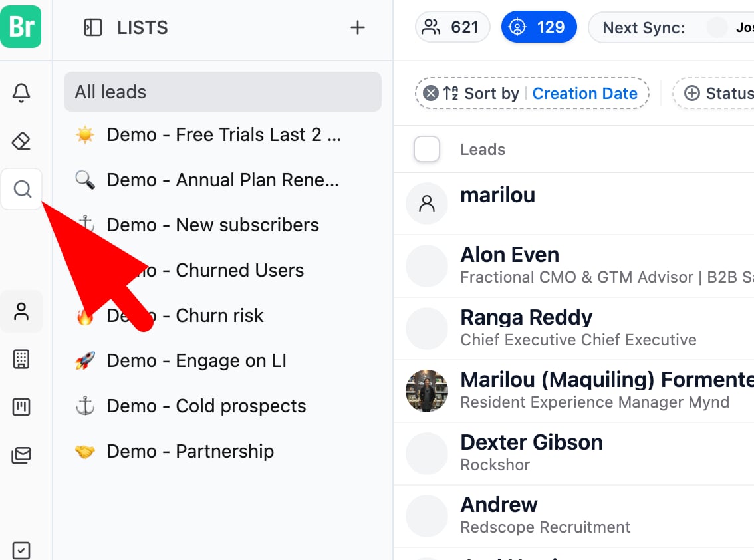Image resolution: width=754 pixels, height=560 pixels.
Task: Click Dexter Gibson's empty avatar
Action: 426,453
